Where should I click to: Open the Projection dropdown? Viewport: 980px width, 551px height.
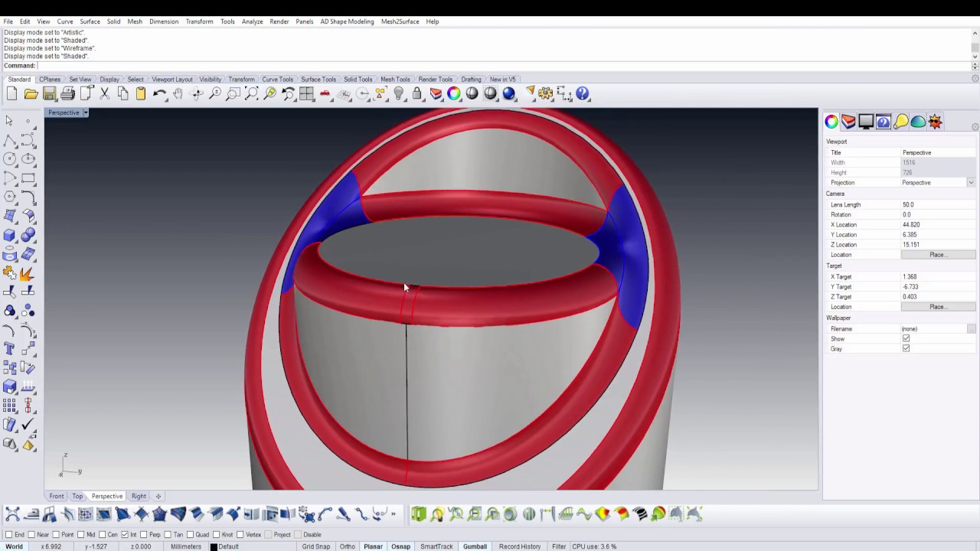[x=971, y=182]
